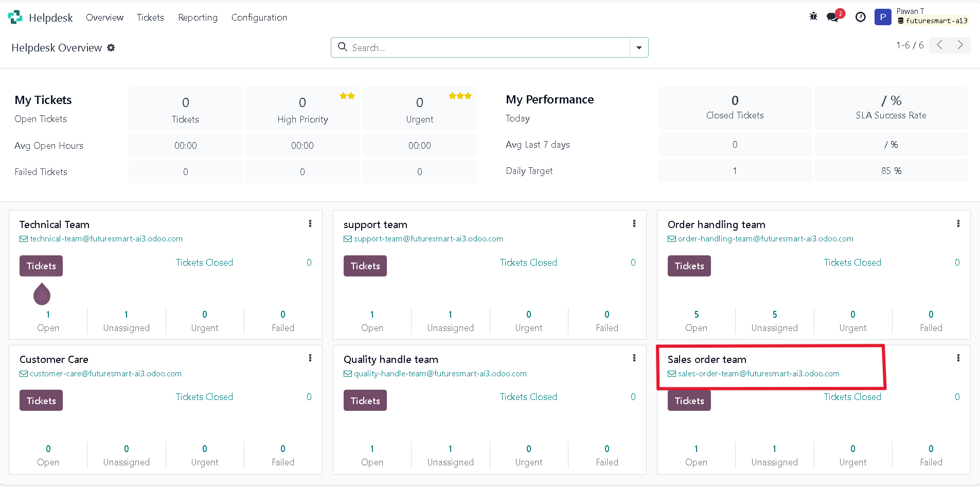The height and width of the screenshot is (487, 980).
Task: Click the Urgent three-star icon
Action: pos(460,96)
